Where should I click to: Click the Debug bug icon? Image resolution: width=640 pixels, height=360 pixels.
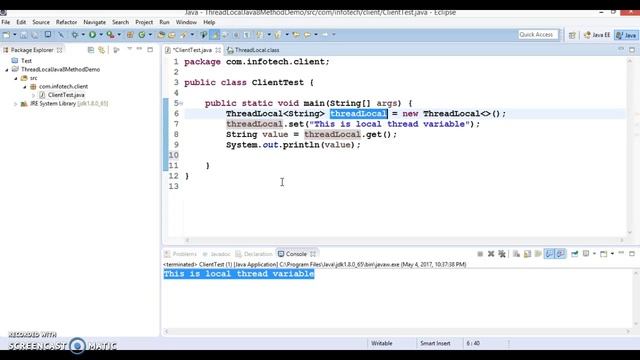click(75, 35)
